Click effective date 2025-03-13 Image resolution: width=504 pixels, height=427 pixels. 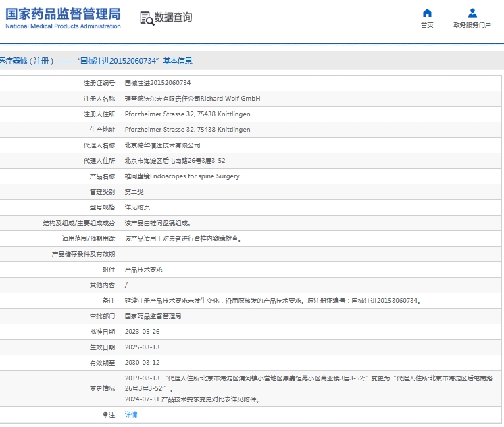[x=142, y=347]
